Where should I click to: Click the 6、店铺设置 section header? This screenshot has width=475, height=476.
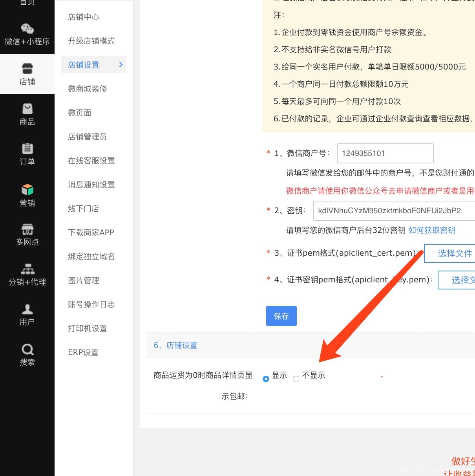pyautogui.click(x=175, y=345)
